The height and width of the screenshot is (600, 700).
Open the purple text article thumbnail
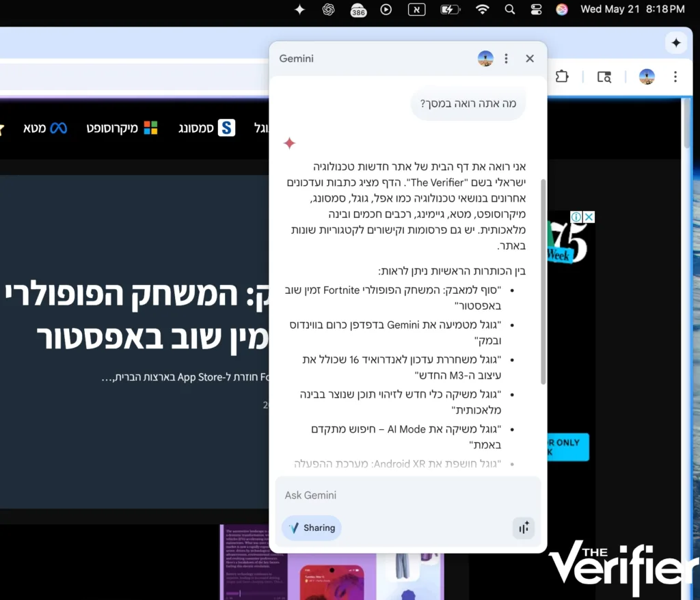click(254, 562)
